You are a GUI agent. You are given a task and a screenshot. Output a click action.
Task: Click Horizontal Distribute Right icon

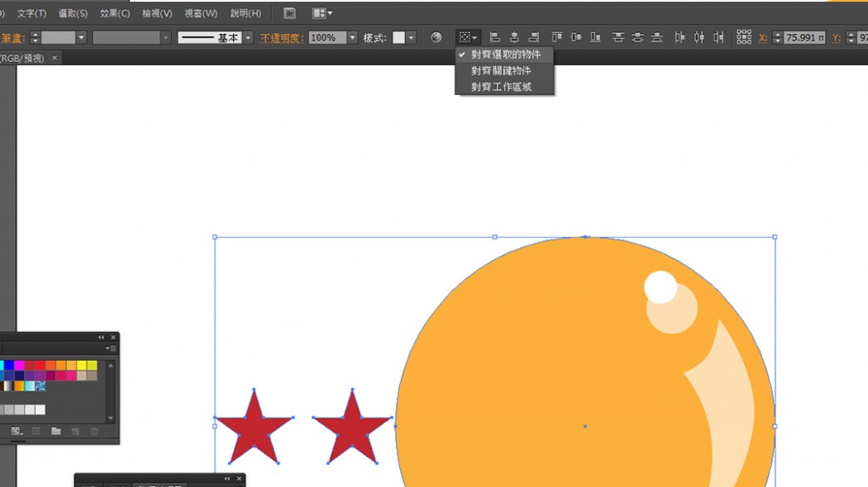719,37
